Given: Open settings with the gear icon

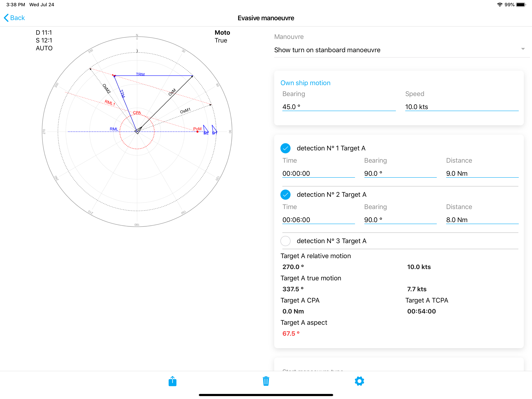Looking at the screenshot, I should click(x=359, y=381).
